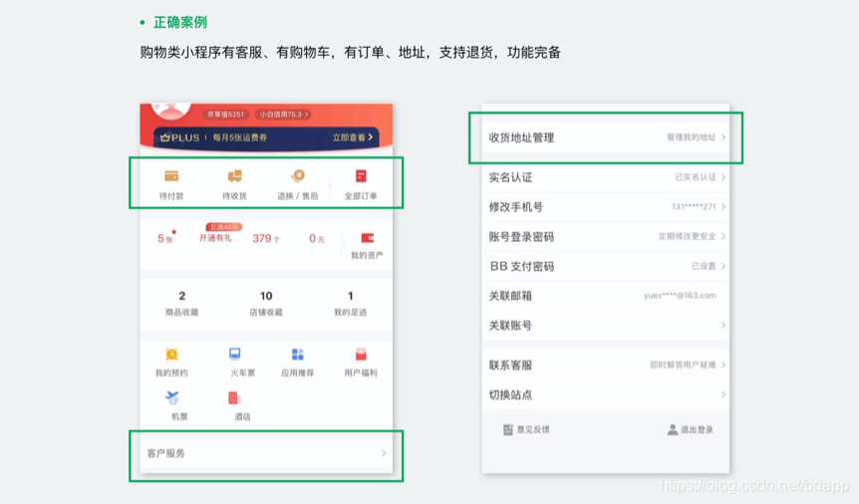Open the 酒店 building icon
Image resolution: width=859 pixels, height=504 pixels.
235,397
